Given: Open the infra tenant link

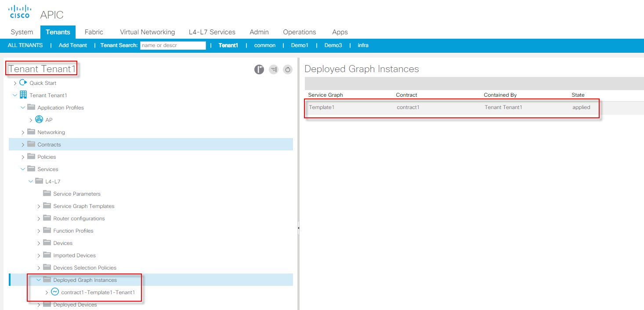Looking at the screenshot, I should click(363, 45).
